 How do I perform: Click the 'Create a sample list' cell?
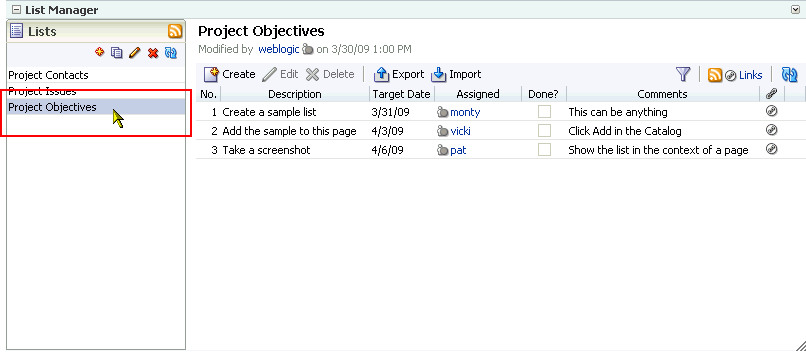269,112
